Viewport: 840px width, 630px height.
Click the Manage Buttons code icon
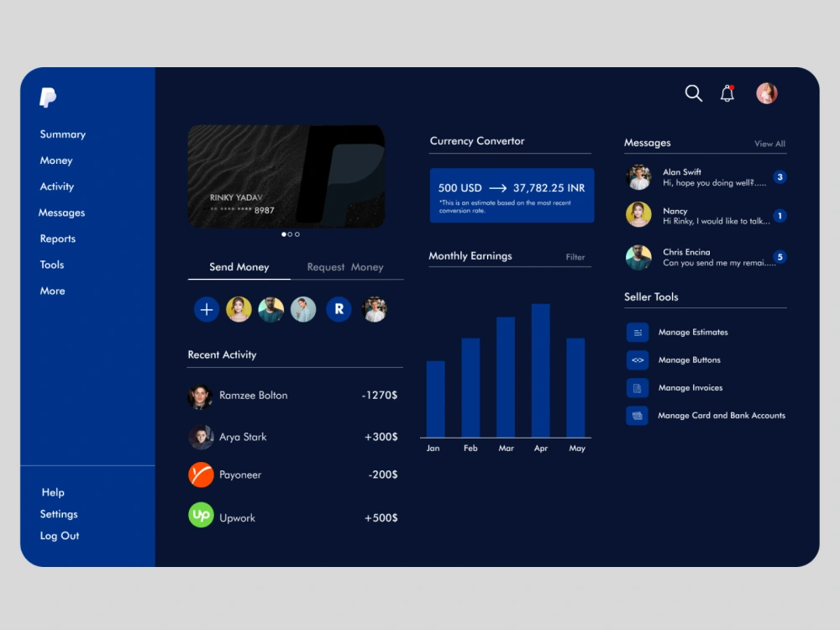coord(637,360)
